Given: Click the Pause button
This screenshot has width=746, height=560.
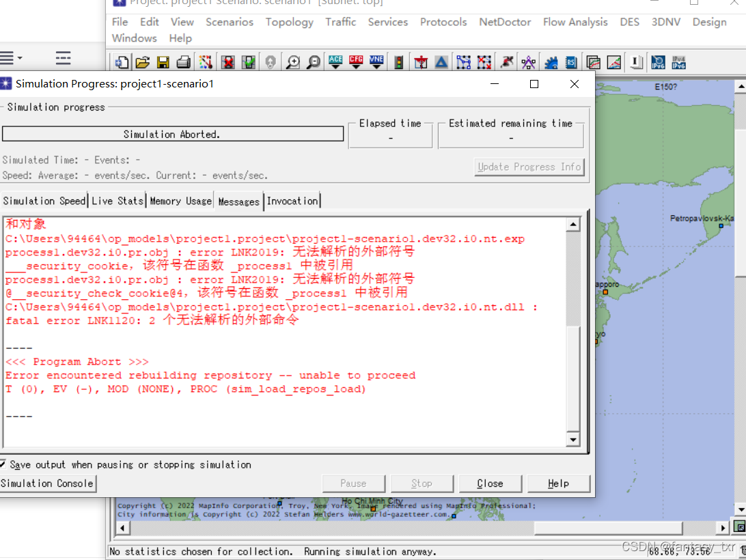Looking at the screenshot, I should (353, 484).
